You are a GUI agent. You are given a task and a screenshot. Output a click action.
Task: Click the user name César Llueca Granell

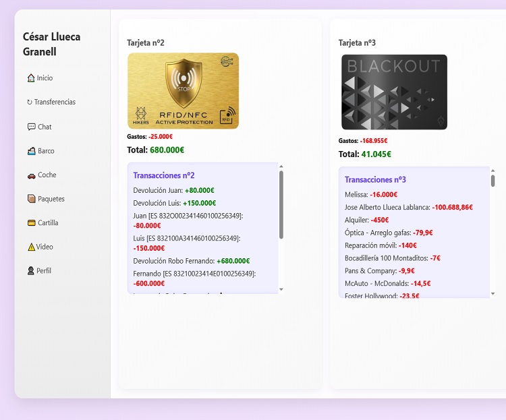[52, 44]
